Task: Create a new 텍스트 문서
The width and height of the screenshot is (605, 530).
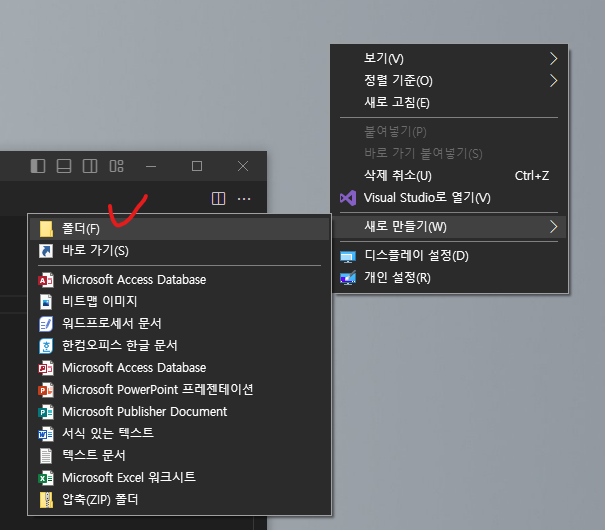Action: [179, 456]
